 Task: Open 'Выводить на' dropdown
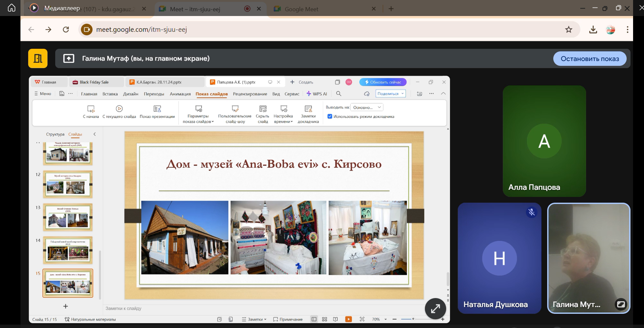[x=367, y=107]
